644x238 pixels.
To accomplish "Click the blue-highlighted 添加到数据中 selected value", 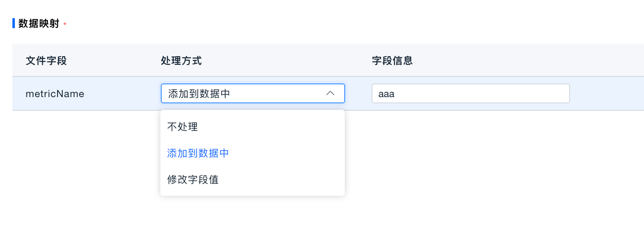I will (198, 153).
